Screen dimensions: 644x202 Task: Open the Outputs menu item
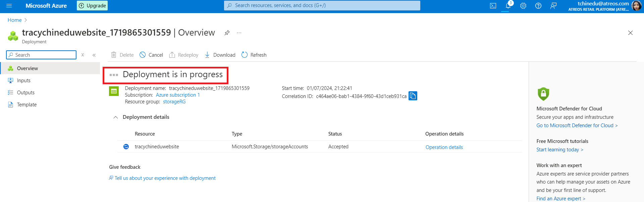pos(25,93)
